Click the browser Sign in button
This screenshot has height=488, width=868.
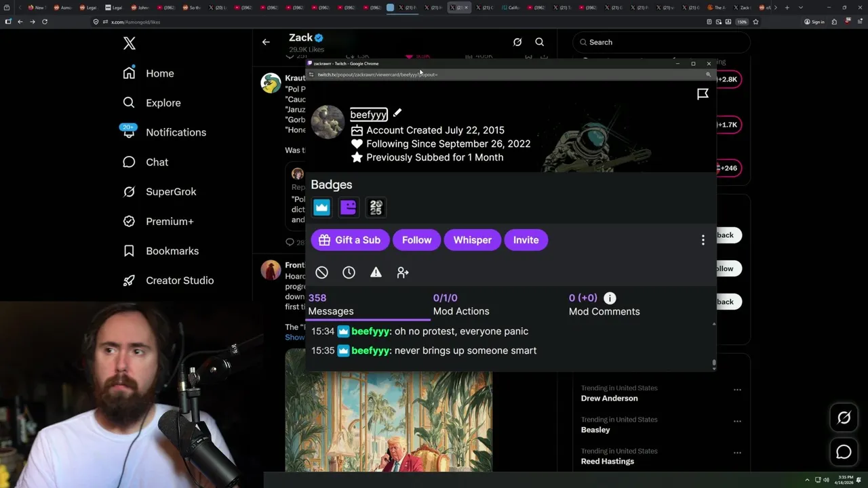(814, 22)
